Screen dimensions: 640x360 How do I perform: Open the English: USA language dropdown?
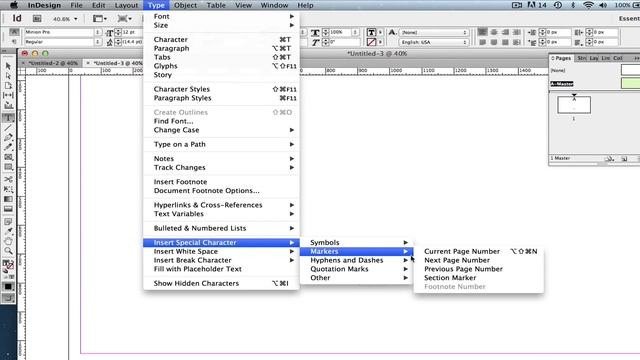pos(434,42)
